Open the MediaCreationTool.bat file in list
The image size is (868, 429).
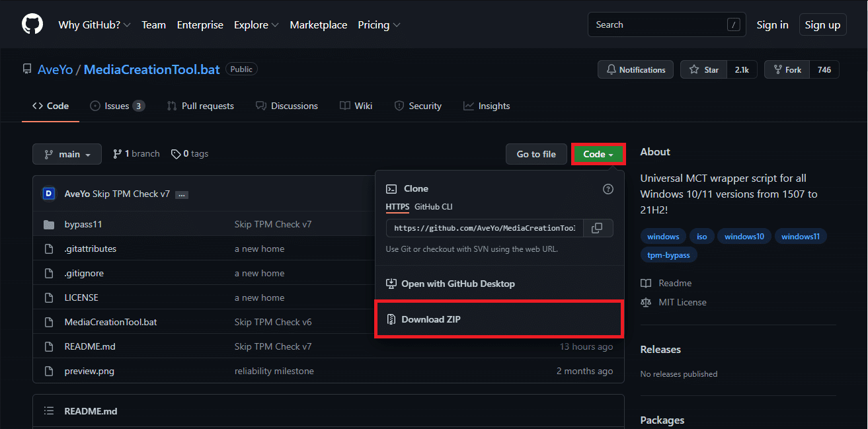(x=110, y=322)
